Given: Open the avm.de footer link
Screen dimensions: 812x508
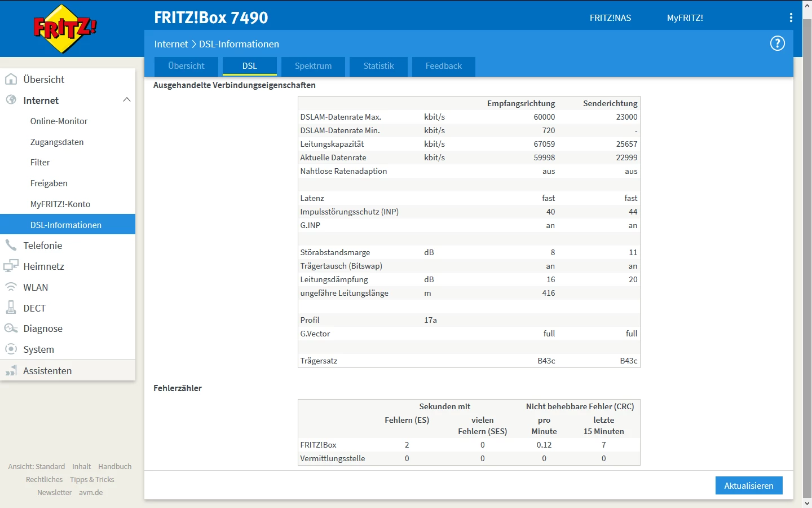Looking at the screenshot, I should pos(91,493).
